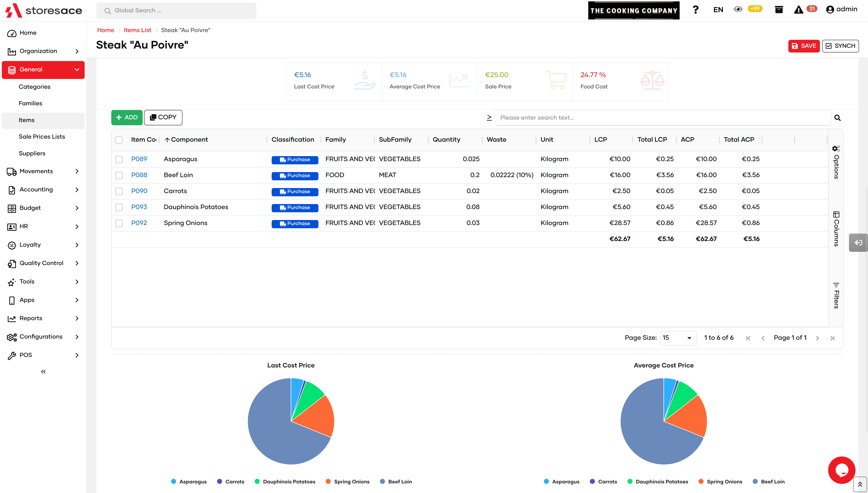Tick the checkbox for Asparagus row
Viewport: 868px width, 493px height.
click(119, 159)
